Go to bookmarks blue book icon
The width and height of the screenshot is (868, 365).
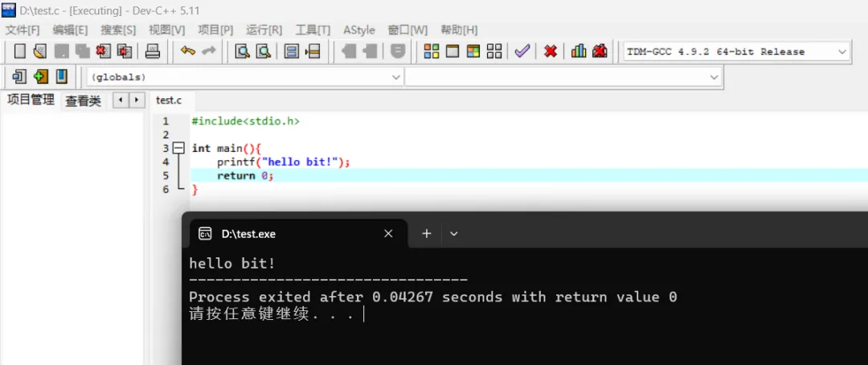[62, 76]
